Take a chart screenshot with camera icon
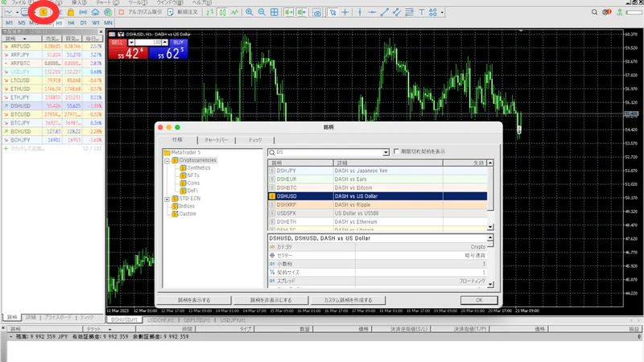 (x=317, y=13)
